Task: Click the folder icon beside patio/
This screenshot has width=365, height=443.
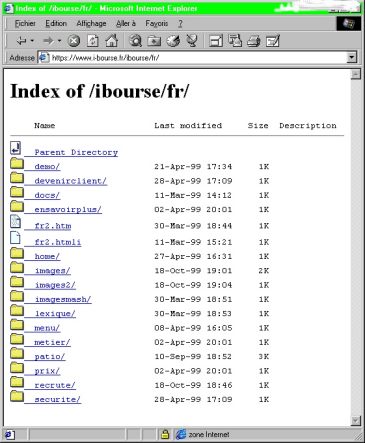Action: pos(17,353)
